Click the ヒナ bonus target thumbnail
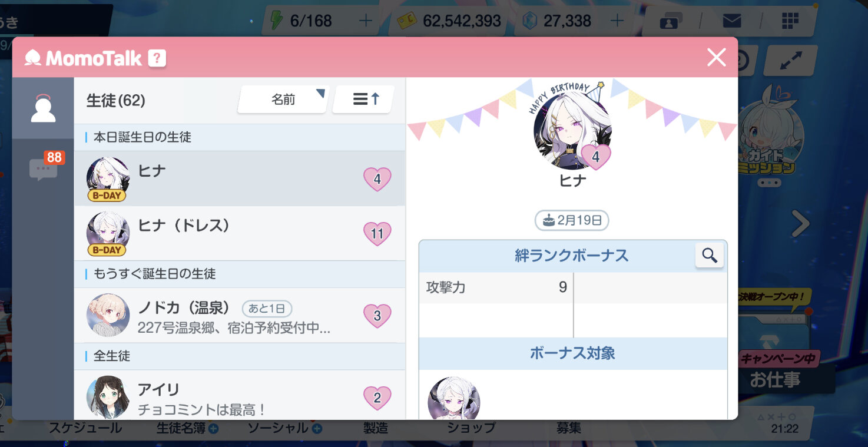 [x=453, y=399]
